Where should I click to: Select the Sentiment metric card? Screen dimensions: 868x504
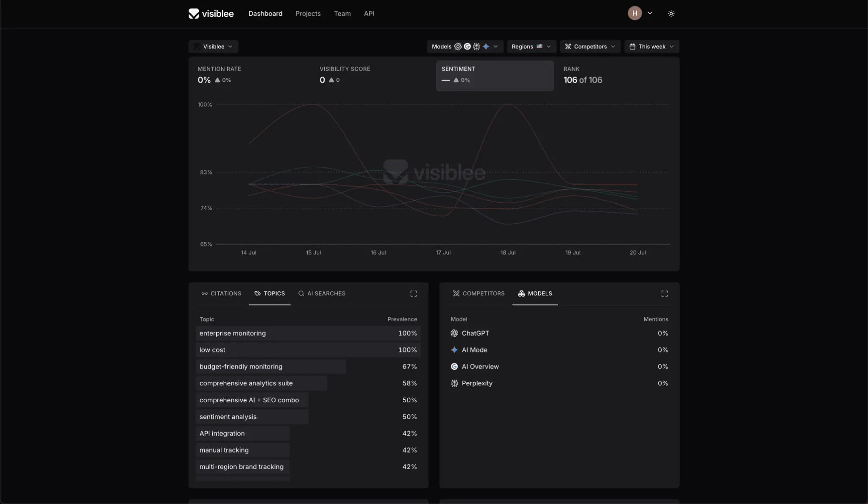coord(495,75)
